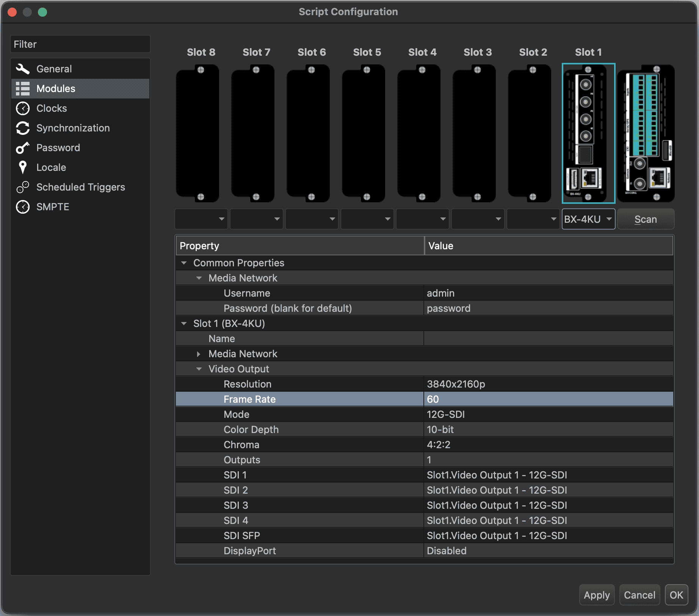Click the DisplayPort Disabled value
The image size is (699, 616).
point(447,551)
